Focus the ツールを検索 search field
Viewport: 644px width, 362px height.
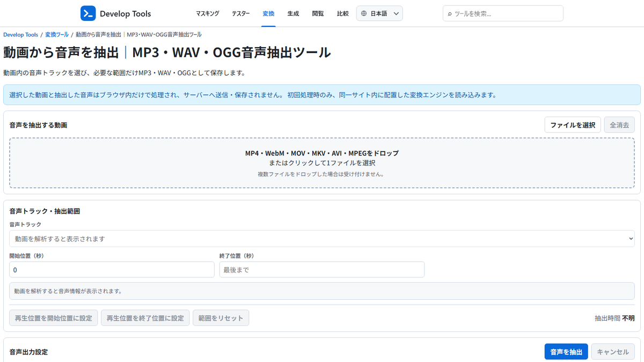(x=503, y=13)
